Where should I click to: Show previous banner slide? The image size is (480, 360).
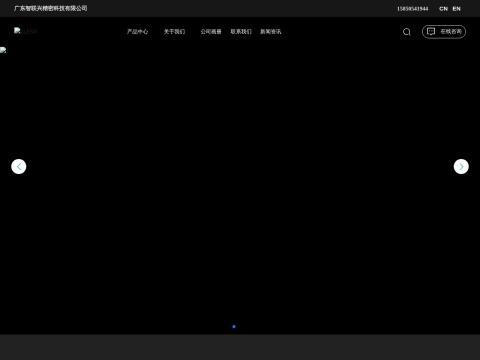(19, 166)
